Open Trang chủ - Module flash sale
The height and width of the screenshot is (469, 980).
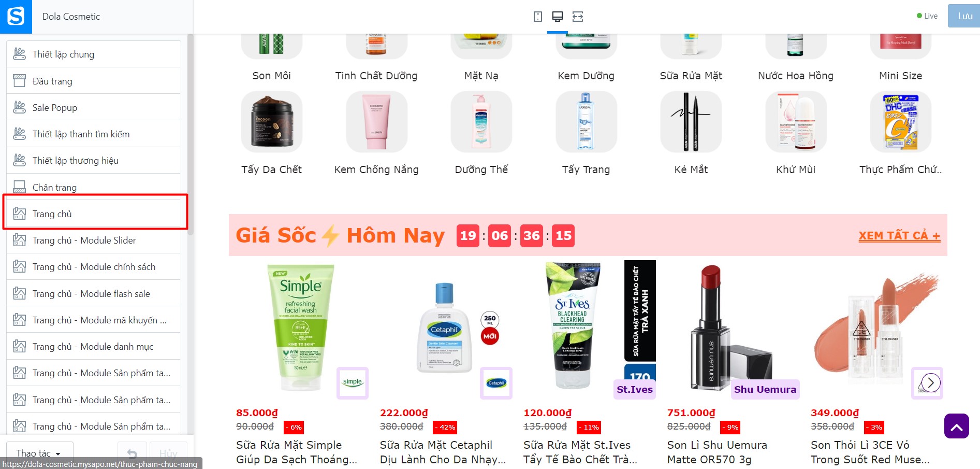point(94,293)
